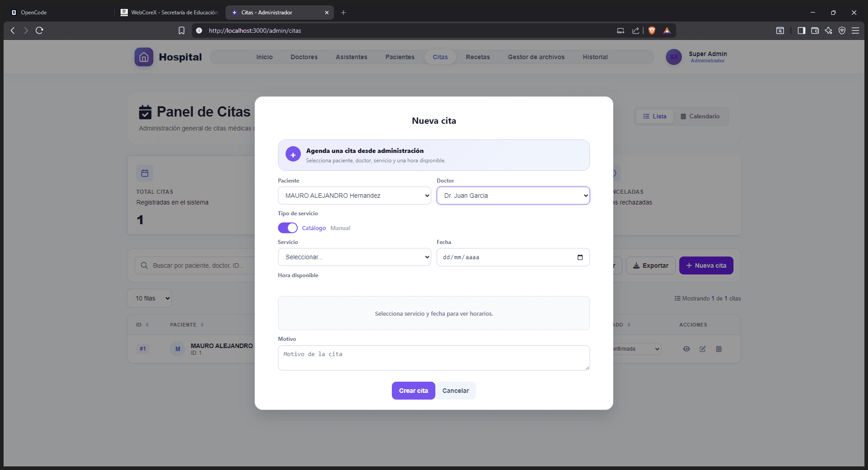Open the browser hamburger menu

855,30
